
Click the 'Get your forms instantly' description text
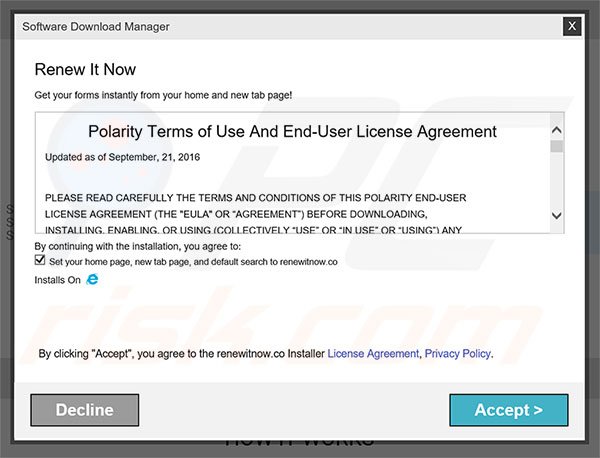[x=163, y=95]
